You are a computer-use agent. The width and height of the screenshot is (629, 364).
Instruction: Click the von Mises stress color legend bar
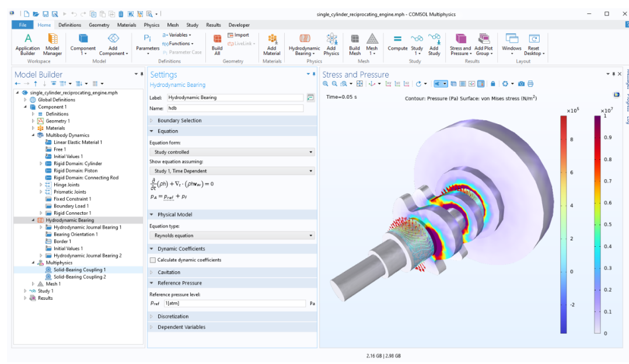(x=597, y=225)
